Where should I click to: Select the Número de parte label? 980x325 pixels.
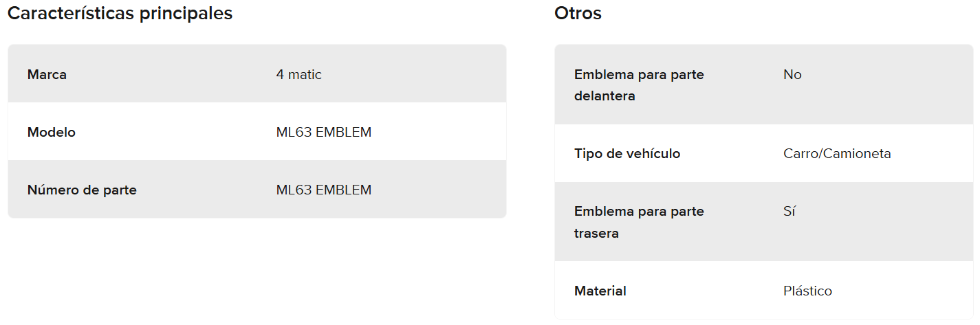[x=82, y=190]
